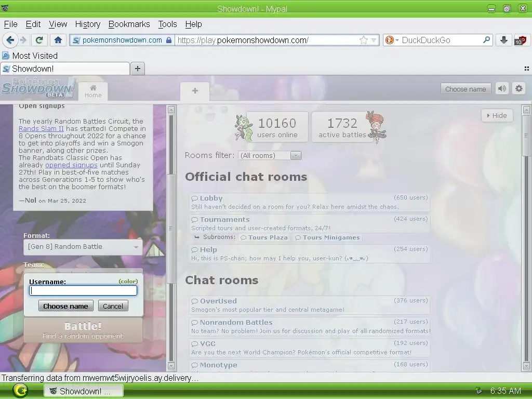Click the Choose name button in header
This screenshot has width=532, height=399.
coord(465,89)
